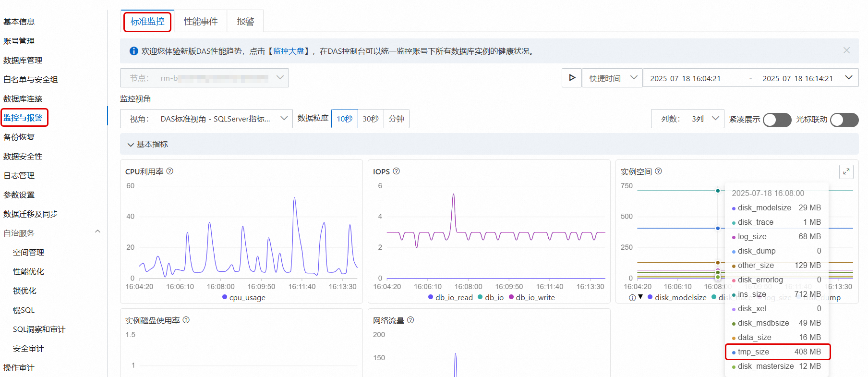868x377 pixels.
Task: Start auto-refresh with the play button
Action: (572, 78)
